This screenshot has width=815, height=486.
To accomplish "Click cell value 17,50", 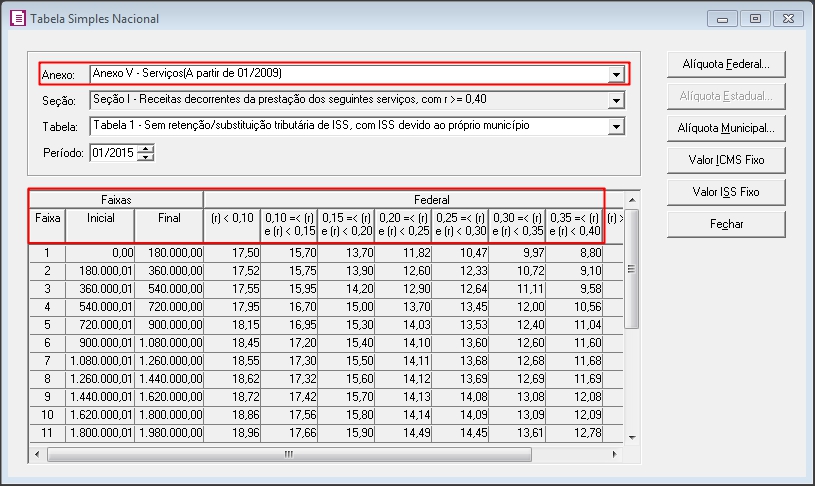I will pyautogui.click(x=232, y=253).
